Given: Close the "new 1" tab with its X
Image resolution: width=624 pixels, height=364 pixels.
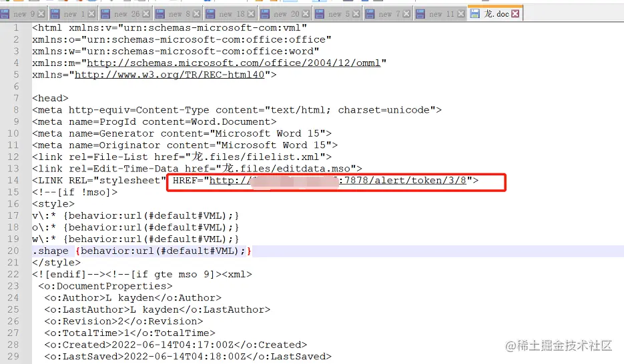Looking at the screenshot, I should (x=91, y=14).
